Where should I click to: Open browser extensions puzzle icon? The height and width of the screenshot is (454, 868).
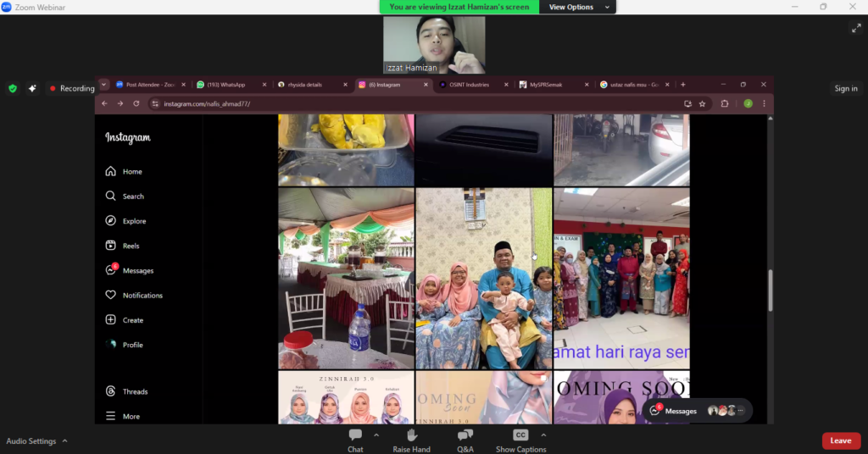[x=725, y=103]
